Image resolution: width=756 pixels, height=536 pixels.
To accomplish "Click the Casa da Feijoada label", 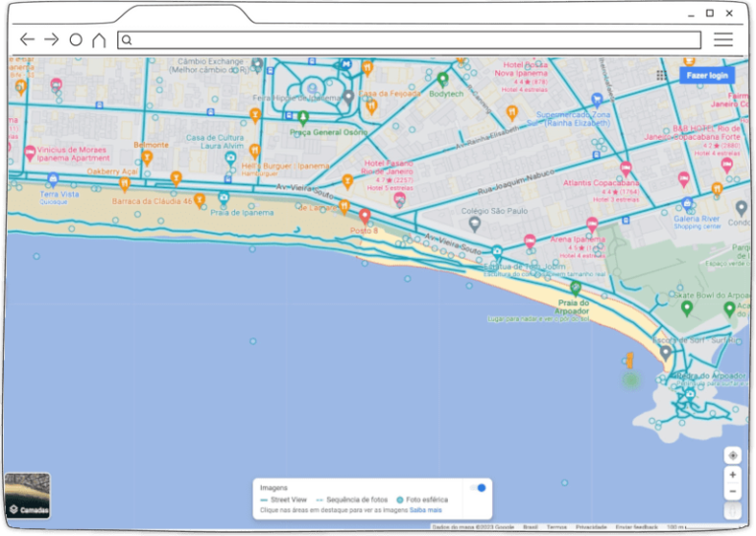I will tap(390, 94).
